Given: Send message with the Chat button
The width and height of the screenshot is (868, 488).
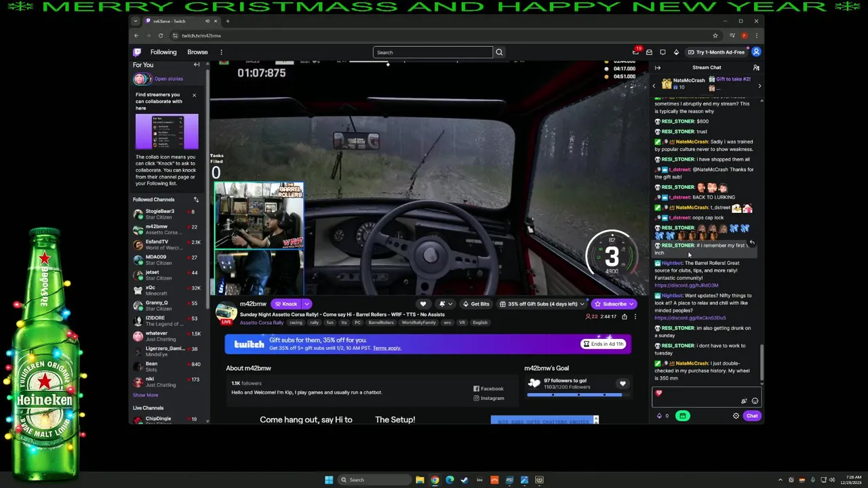Looking at the screenshot, I should pos(752,415).
